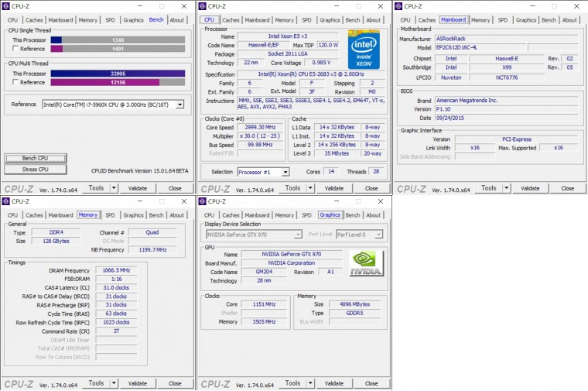The width and height of the screenshot is (588, 391).
Task: Click the GPU memory type GDDR5
Action: click(355, 313)
